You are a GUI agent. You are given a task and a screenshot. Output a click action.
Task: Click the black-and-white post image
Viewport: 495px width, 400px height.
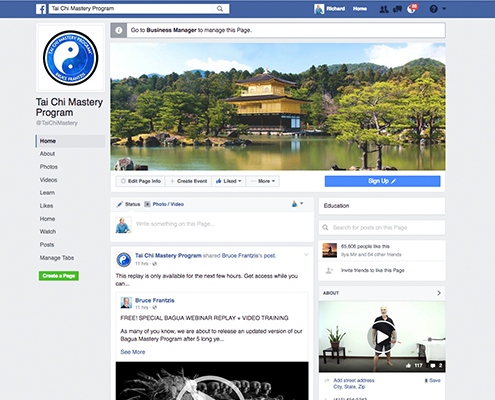[212, 381]
